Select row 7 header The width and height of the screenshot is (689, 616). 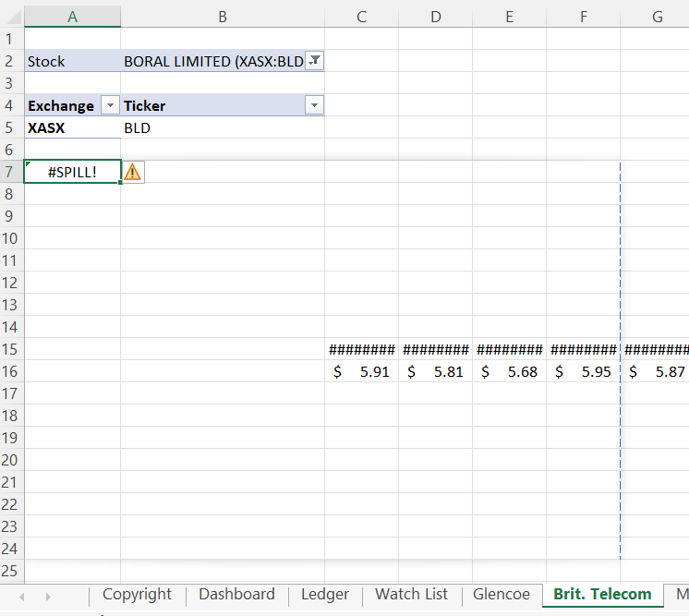click(12, 172)
